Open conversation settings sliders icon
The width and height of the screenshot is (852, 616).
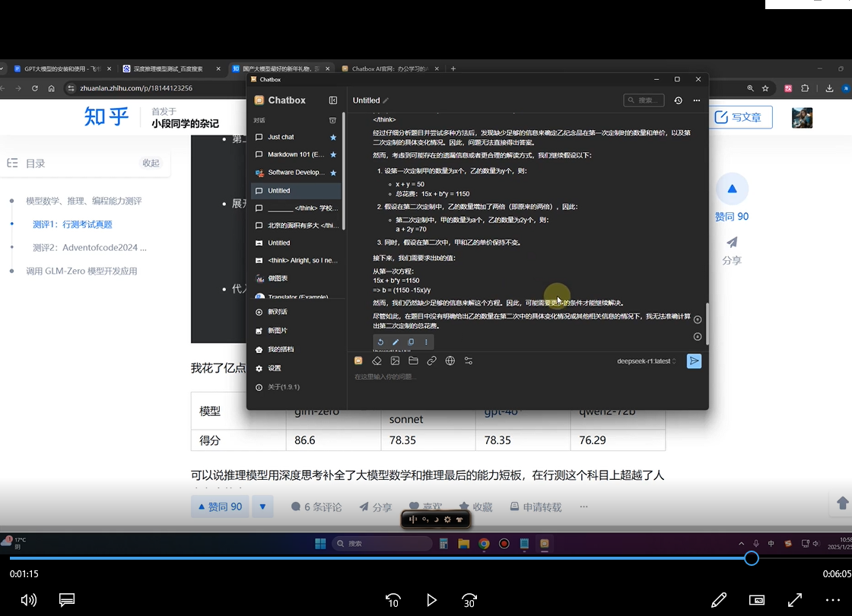[x=469, y=360]
